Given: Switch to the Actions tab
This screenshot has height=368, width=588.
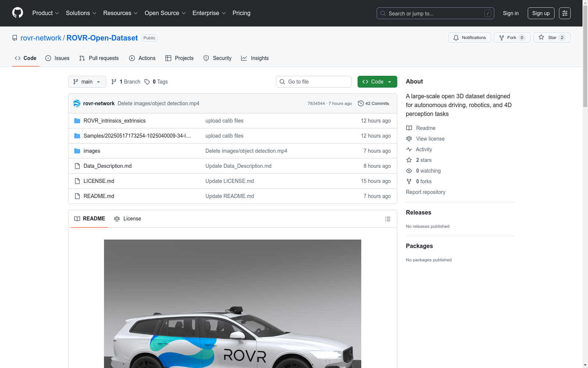Looking at the screenshot, I should click(142, 58).
